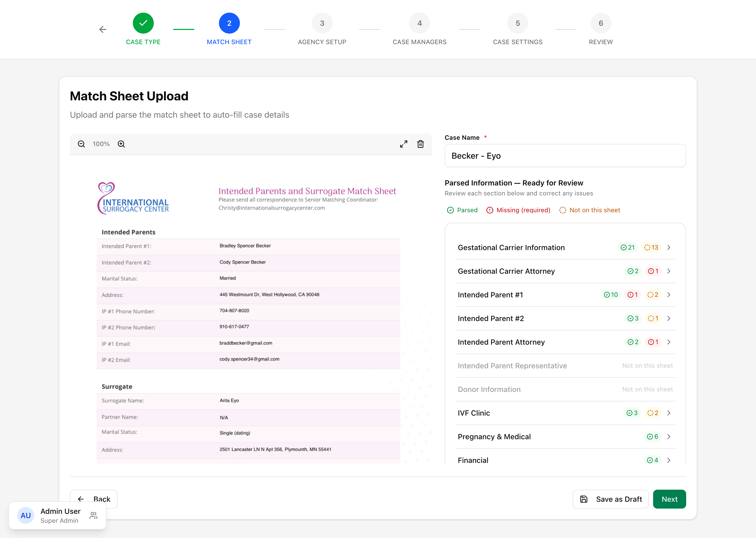Click the AU avatar badge
Screen dimensions: 756x538
26,515
